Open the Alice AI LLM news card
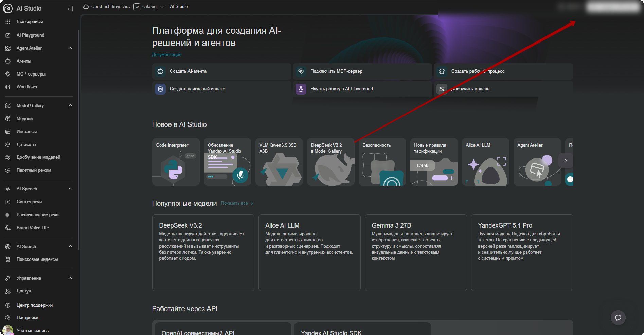This screenshot has height=335, width=644. tap(486, 162)
